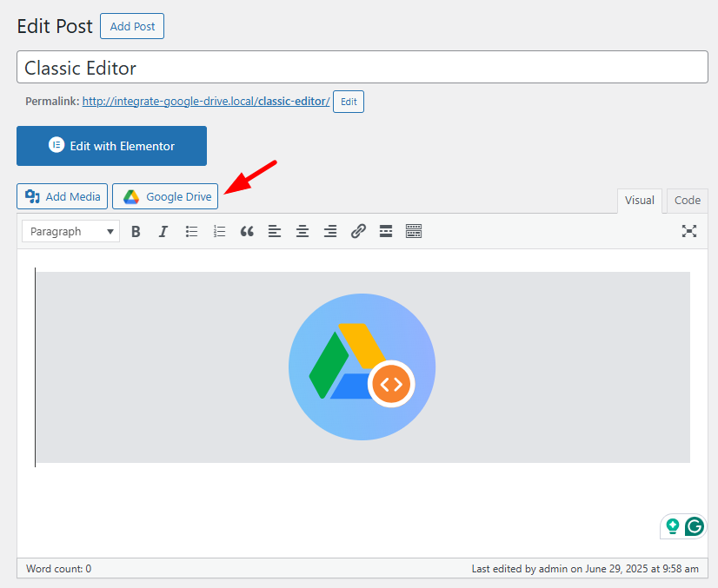Click the Add Post button
Image resolution: width=718 pixels, height=588 pixels.
point(132,27)
